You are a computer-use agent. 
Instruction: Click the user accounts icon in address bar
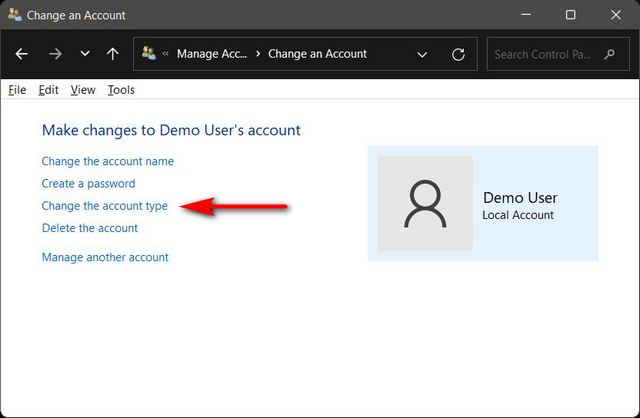pyautogui.click(x=149, y=54)
